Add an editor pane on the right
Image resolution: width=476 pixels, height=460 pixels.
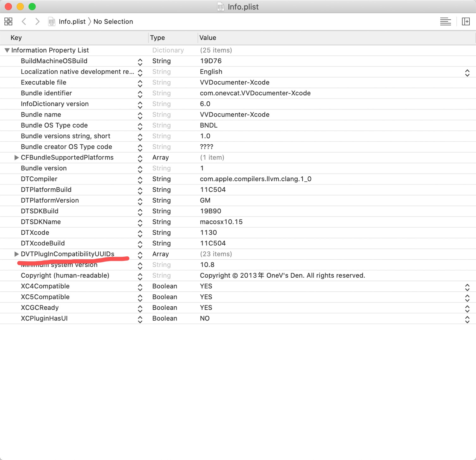[466, 22]
